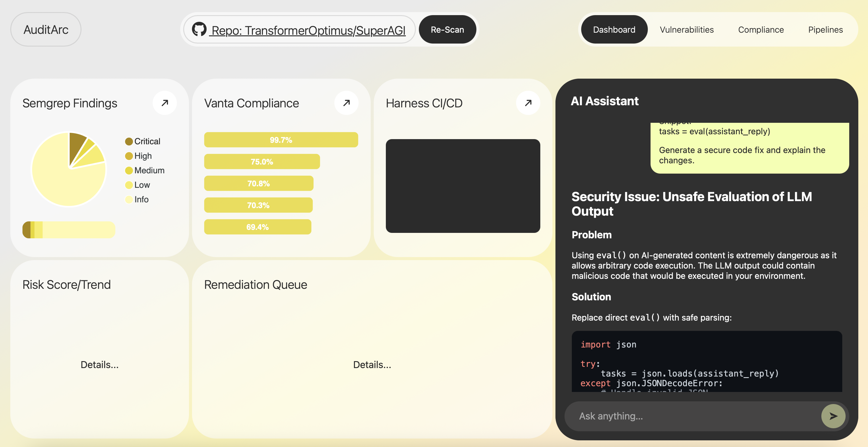Select the Dashboard tab
This screenshot has height=447, width=868.
[x=614, y=30]
